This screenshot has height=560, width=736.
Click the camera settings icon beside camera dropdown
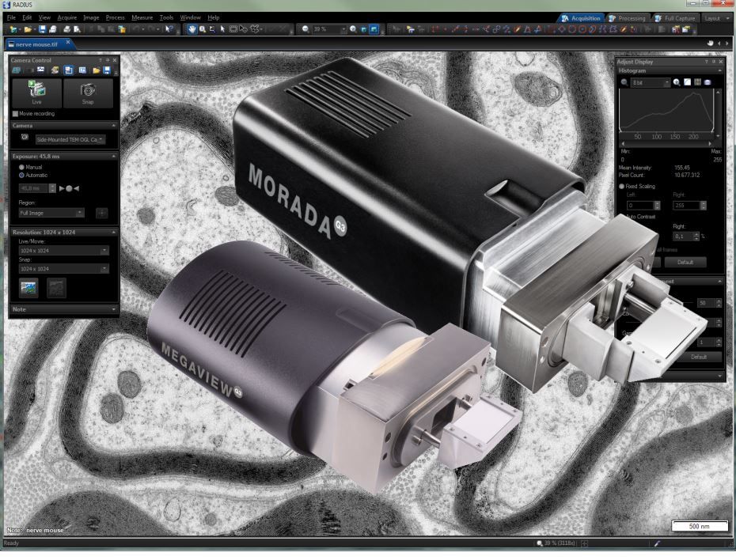coord(25,138)
